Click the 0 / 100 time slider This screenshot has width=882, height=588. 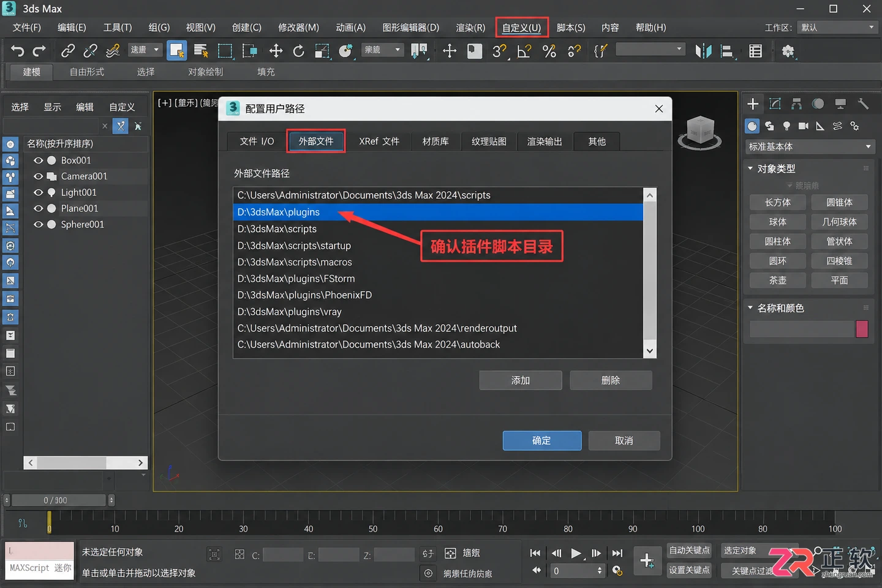point(59,500)
